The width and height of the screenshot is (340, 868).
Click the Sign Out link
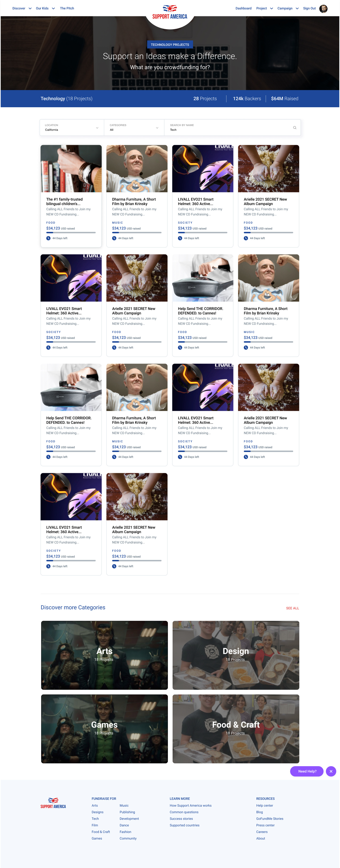(x=309, y=8)
